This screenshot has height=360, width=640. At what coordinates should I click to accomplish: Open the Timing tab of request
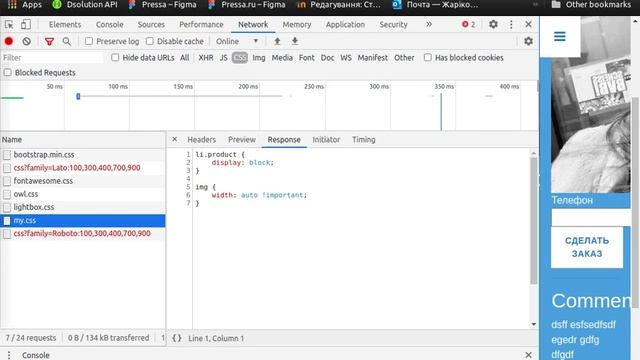pyautogui.click(x=364, y=140)
